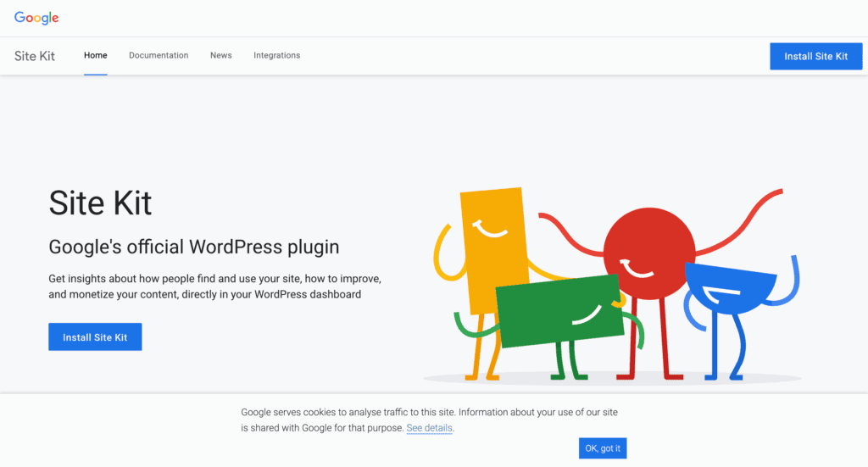Dismiss cookie notice with OK, got it
Image resolution: width=868 pixels, height=467 pixels.
[x=603, y=448]
